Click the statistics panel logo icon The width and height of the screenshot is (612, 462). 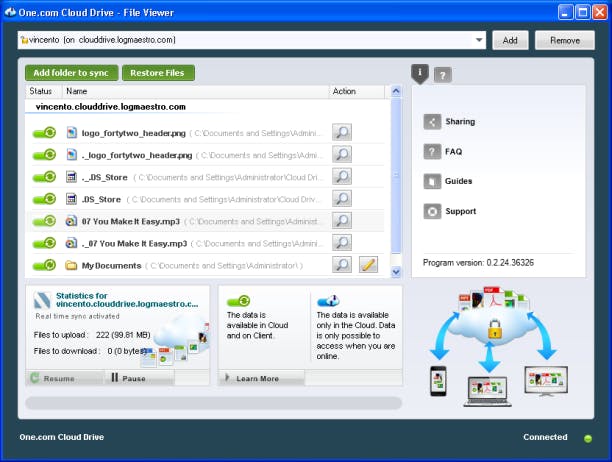point(42,300)
